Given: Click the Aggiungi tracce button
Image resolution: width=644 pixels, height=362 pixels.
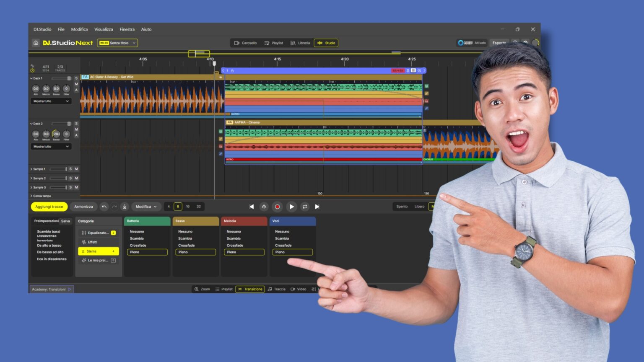Looking at the screenshot, I should (x=49, y=207).
